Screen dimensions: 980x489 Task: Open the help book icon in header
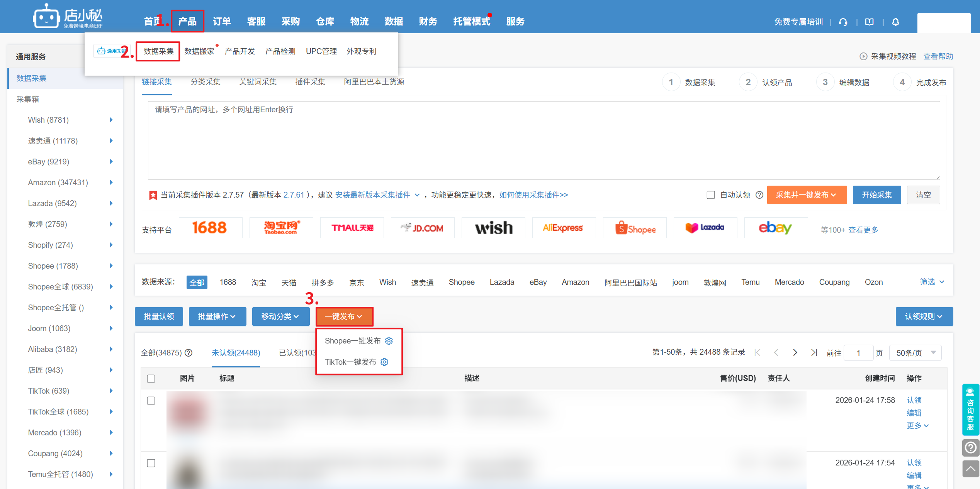(x=869, y=22)
